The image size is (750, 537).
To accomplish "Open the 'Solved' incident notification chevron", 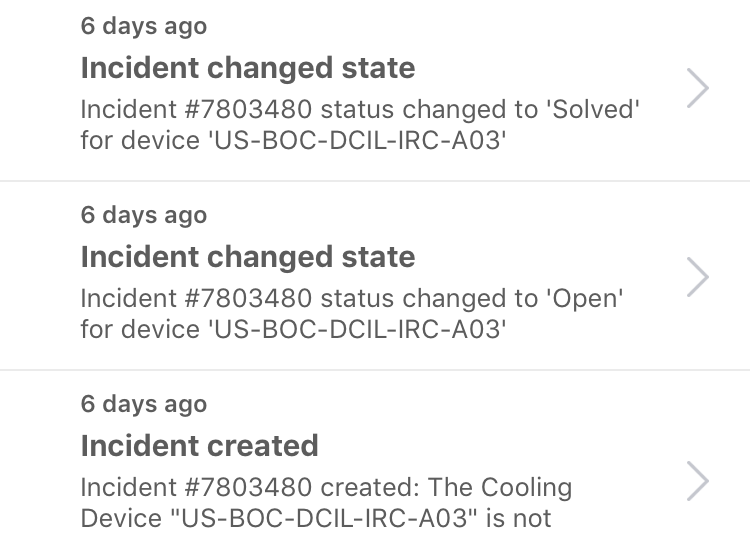I will pos(698,88).
